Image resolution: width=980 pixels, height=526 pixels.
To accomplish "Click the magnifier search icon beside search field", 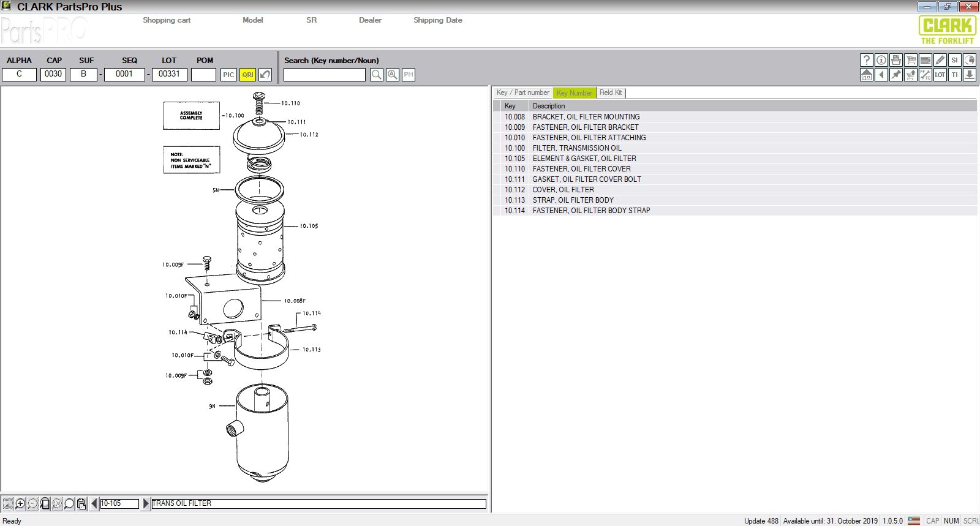I will coord(377,75).
